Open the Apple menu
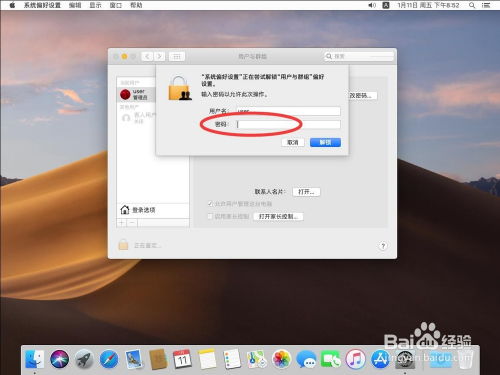The width and height of the screenshot is (500, 375). [12, 5]
